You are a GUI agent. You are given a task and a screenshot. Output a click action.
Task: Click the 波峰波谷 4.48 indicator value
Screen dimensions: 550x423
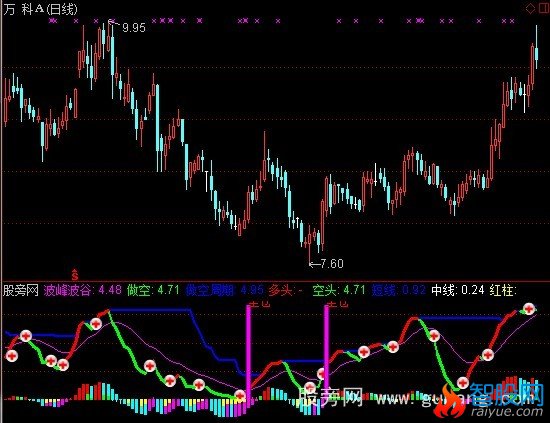click(83, 290)
